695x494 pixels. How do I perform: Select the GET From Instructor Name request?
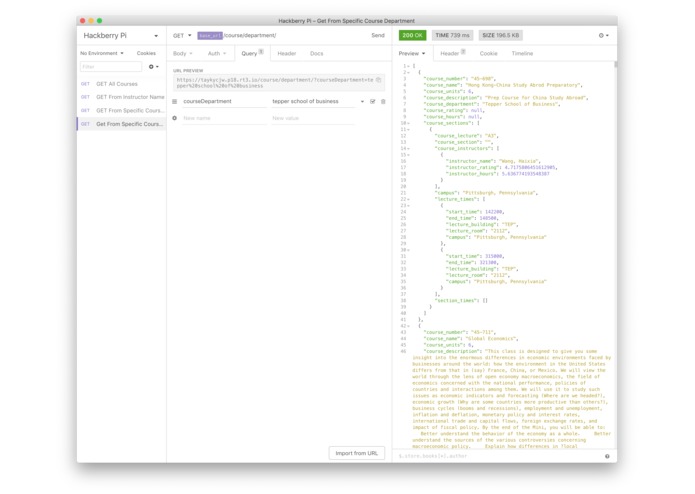121,97
